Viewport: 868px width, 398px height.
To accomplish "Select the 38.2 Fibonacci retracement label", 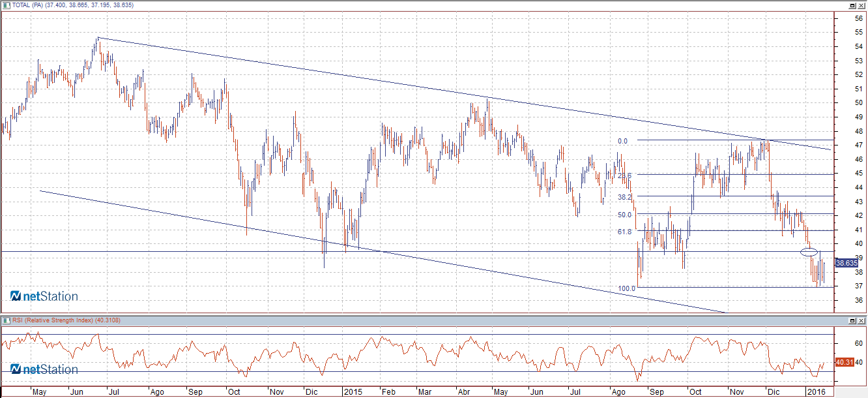I will click(x=624, y=197).
